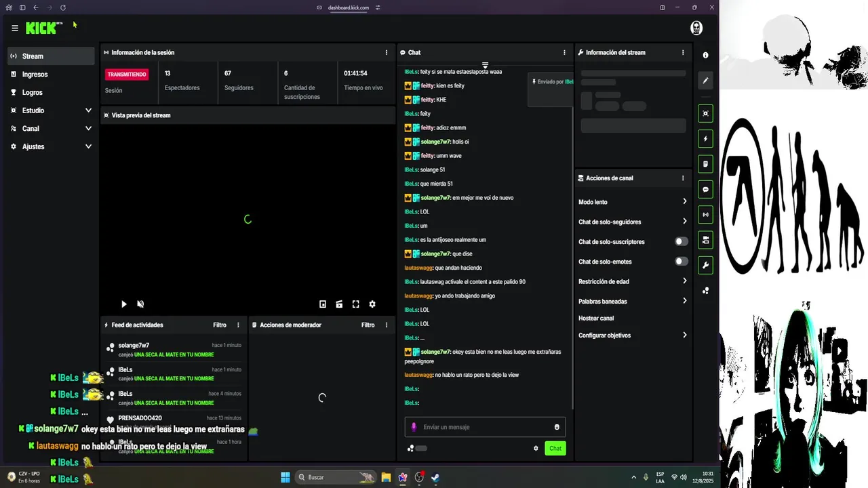Expand the Estudio sidebar section
The image size is (868, 488).
pos(52,110)
